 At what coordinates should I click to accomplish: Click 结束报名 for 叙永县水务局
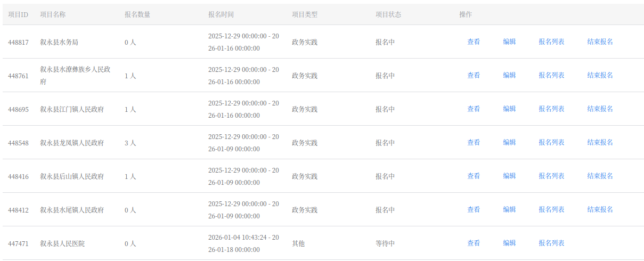point(600,42)
